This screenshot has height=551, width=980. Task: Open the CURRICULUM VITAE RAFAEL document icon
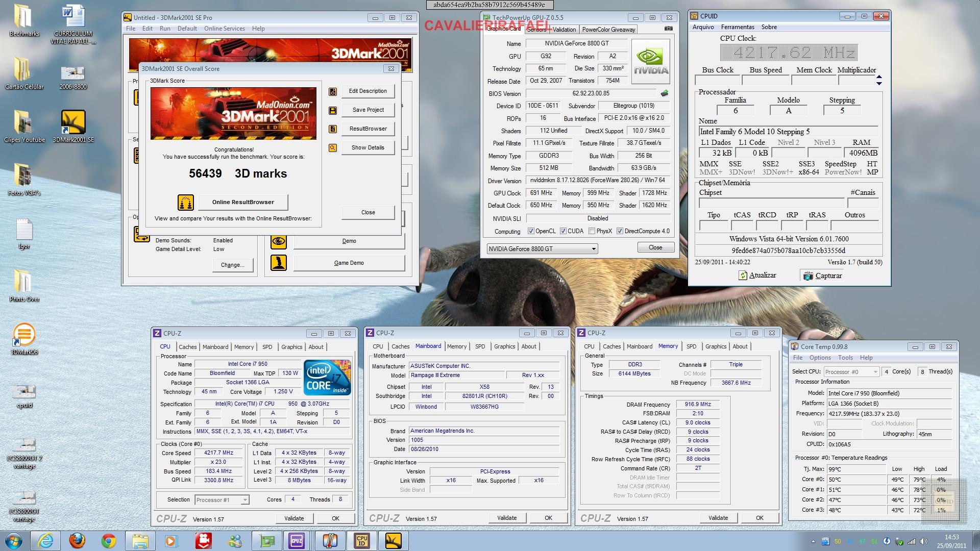(x=73, y=24)
